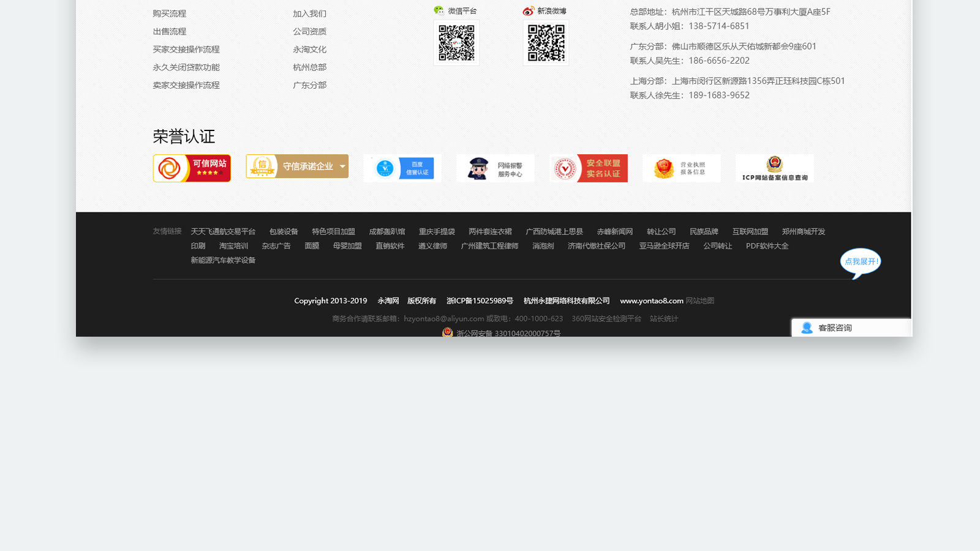Expand the 点我展开 chat bubble
This screenshot has width=980, height=551.
pos(861,262)
